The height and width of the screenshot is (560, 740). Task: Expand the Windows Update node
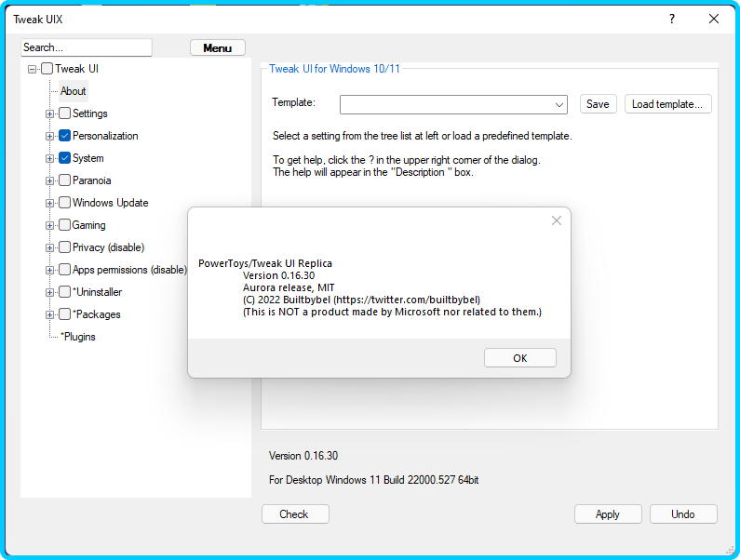pyautogui.click(x=49, y=203)
